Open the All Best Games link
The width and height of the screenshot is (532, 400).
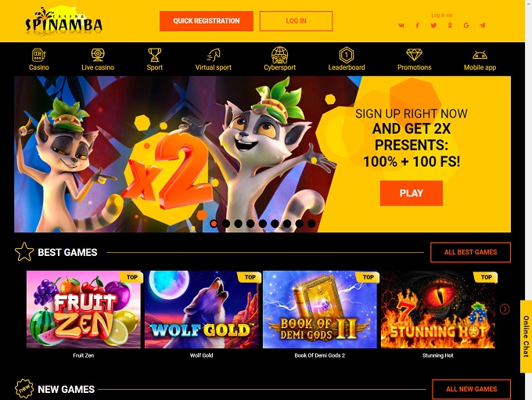coord(470,252)
